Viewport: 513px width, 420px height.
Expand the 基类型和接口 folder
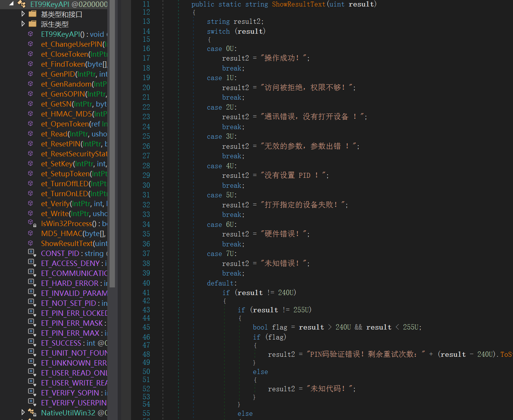pyautogui.click(x=23, y=14)
